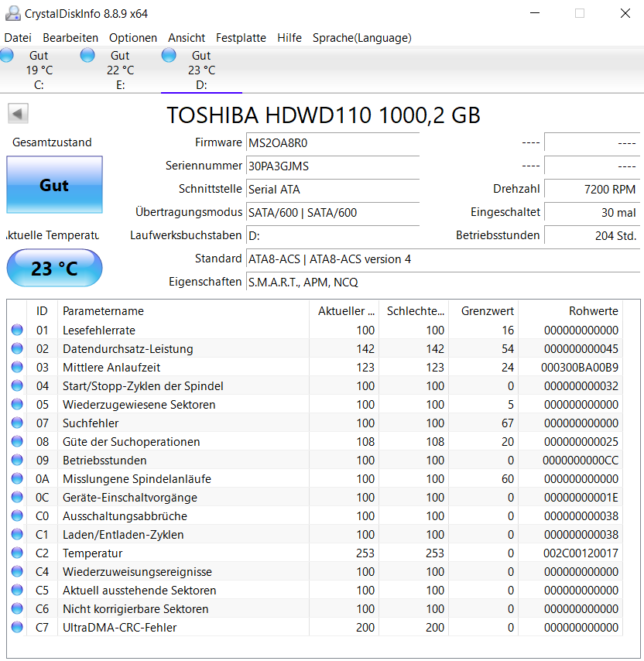
Task: Click status orb of Güte der Suchoperationen row
Action: (x=17, y=441)
